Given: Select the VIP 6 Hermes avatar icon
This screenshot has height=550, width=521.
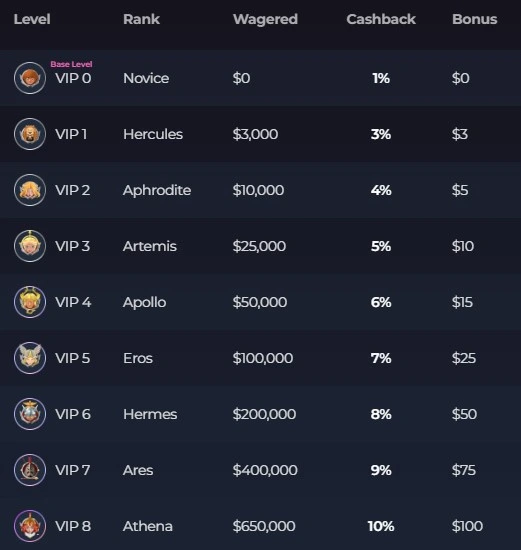Looking at the screenshot, I should 30,414.
